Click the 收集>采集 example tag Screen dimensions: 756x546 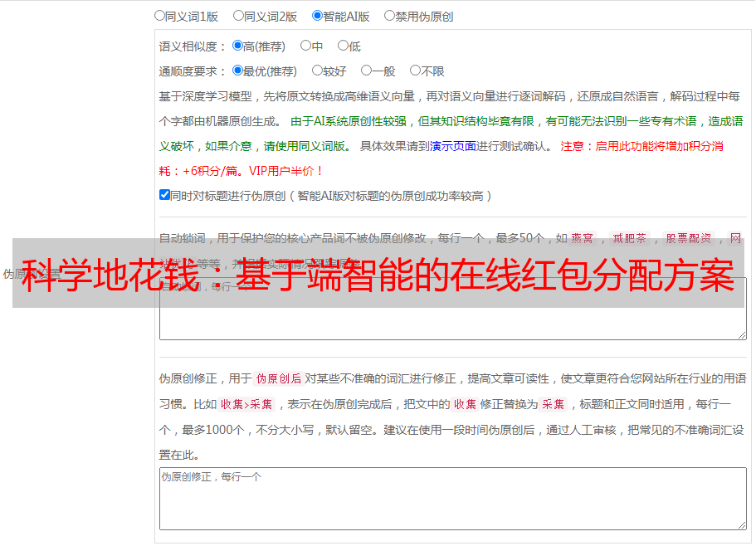click(x=246, y=404)
